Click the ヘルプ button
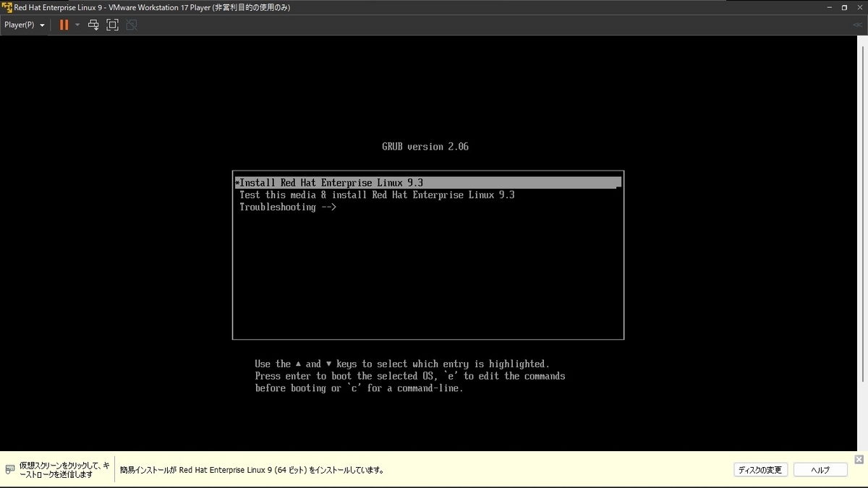The image size is (868, 488). (x=820, y=470)
